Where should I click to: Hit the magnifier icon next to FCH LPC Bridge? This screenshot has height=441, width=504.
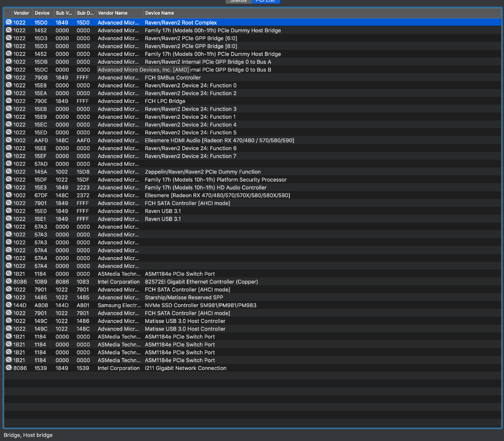pos(8,101)
